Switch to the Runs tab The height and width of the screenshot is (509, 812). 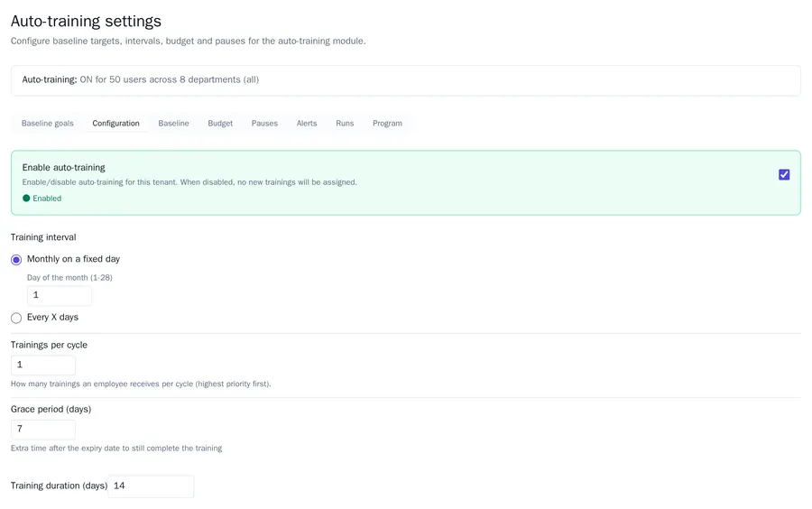click(345, 124)
